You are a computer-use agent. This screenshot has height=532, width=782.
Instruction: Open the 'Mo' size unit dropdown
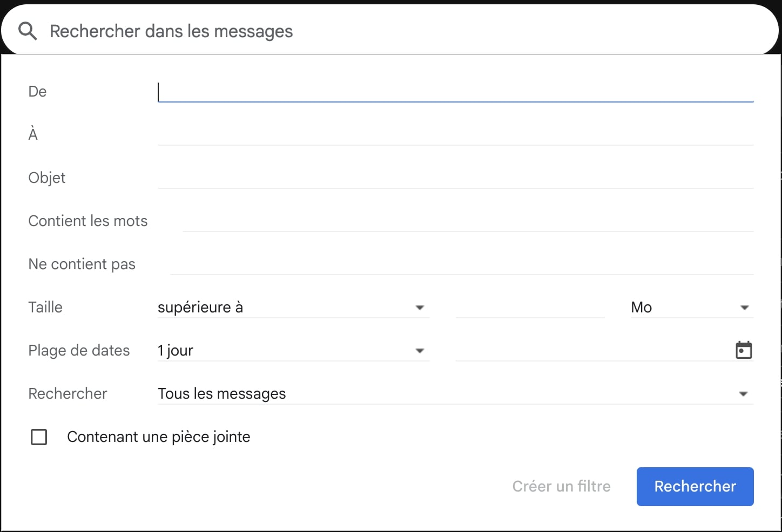691,308
